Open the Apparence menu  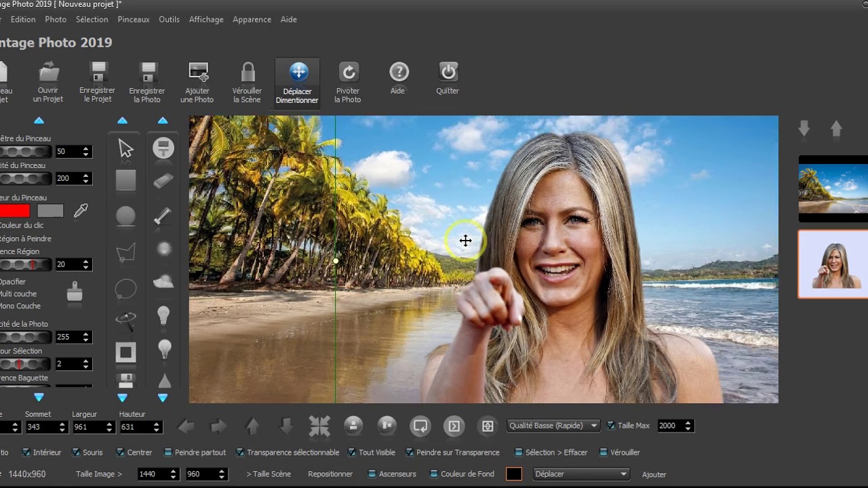pyautogui.click(x=252, y=20)
